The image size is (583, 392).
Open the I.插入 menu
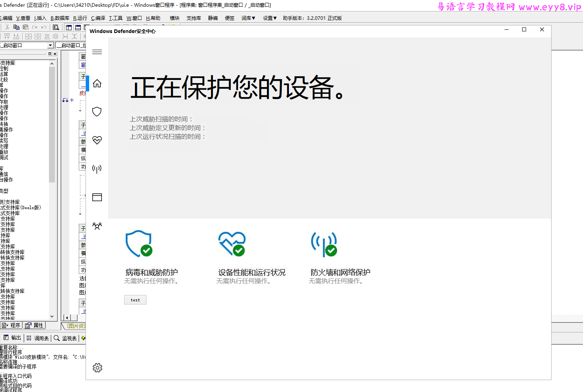point(40,18)
